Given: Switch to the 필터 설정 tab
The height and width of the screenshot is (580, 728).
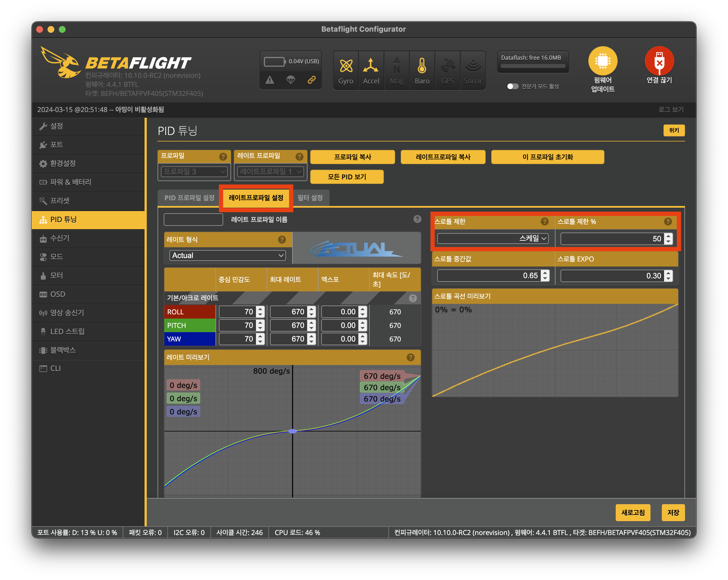Looking at the screenshot, I should tap(310, 197).
